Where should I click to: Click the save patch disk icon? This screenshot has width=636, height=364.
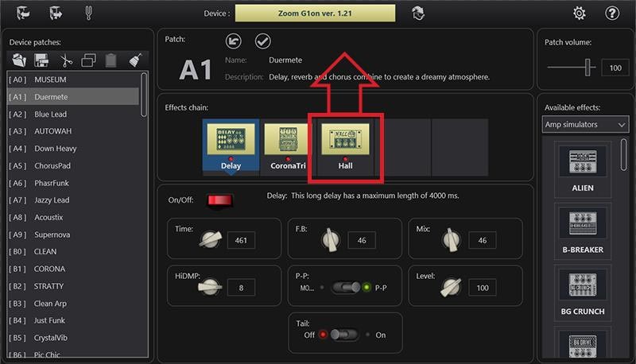(x=42, y=60)
